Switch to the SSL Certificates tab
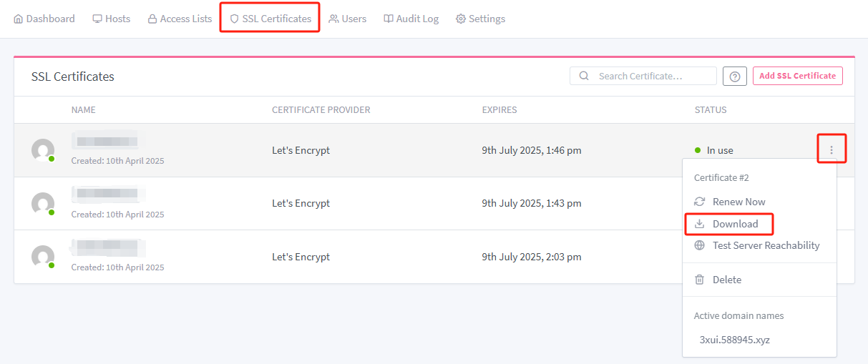 coord(270,19)
